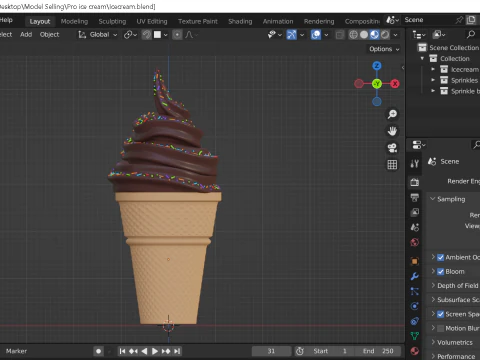The width and height of the screenshot is (480, 360).
Task: Uncheck the Screen Space checkbox
Action: tap(440, 314)
